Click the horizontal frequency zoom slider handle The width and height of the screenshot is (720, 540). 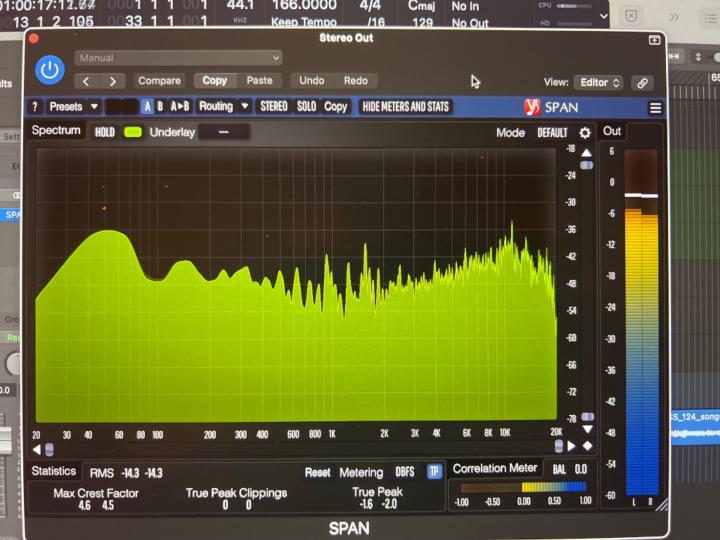coord(48,448)
